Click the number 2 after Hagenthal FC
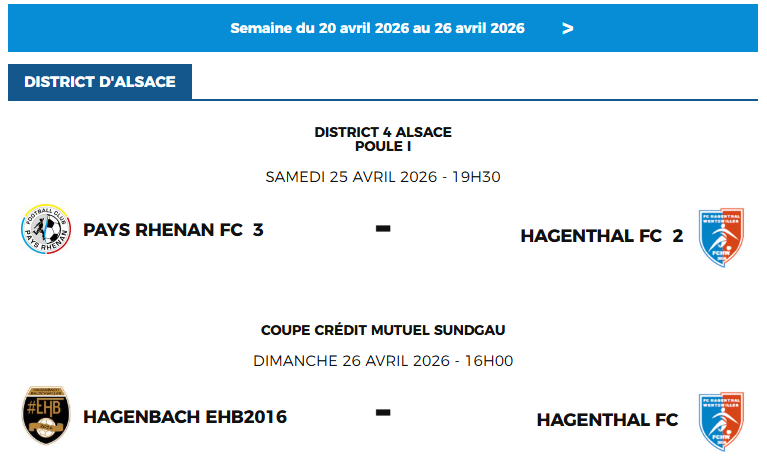 coord(678,236)
